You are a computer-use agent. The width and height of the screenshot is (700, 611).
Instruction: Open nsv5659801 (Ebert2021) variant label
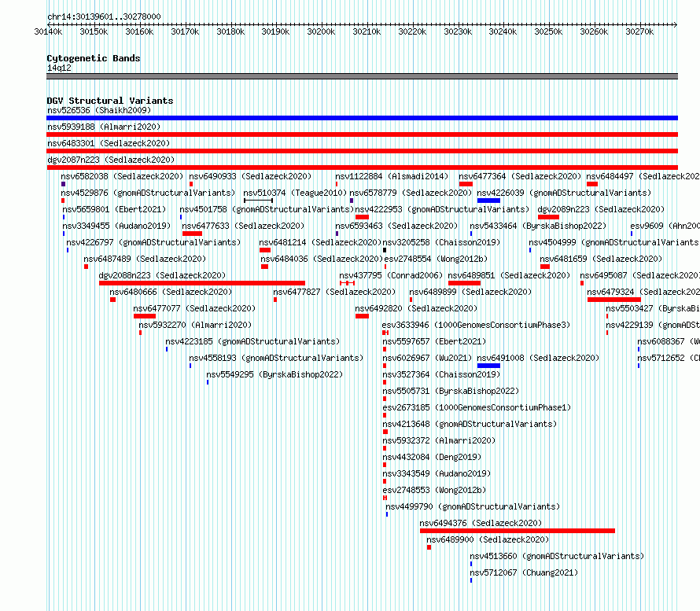(x=114, y=209)
